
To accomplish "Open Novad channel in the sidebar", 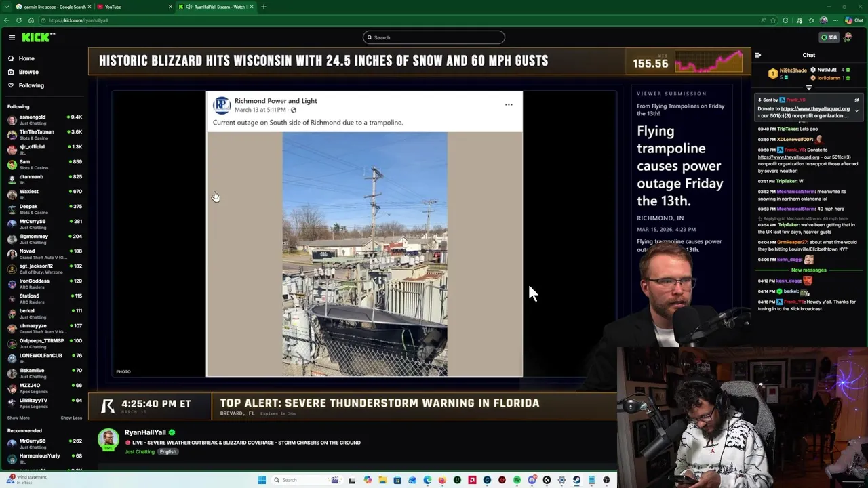I will (44, 253).
